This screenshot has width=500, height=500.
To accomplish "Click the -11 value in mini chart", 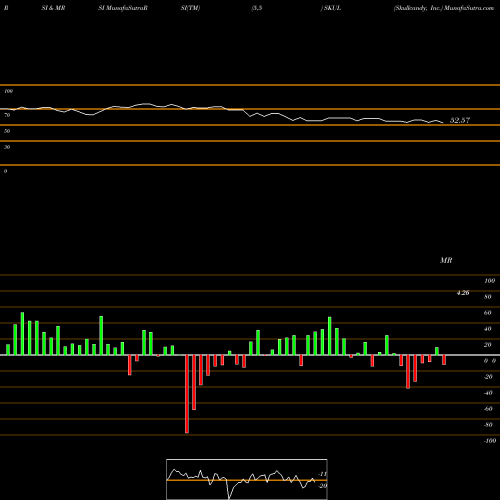I will tap(322, 474).
